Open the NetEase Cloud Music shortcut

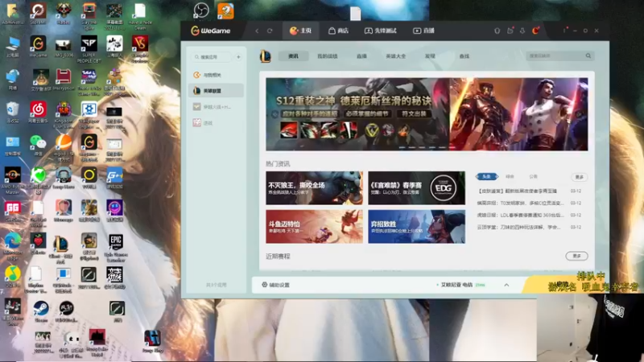38,113
